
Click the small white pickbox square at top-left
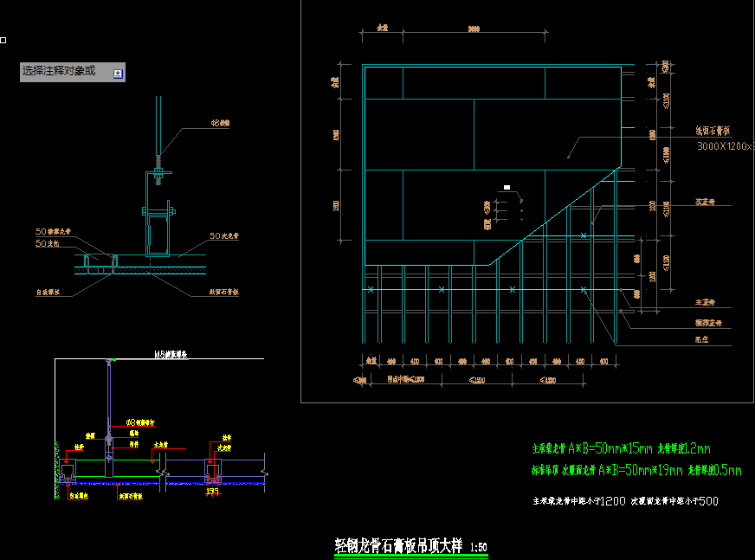point(3,40)
